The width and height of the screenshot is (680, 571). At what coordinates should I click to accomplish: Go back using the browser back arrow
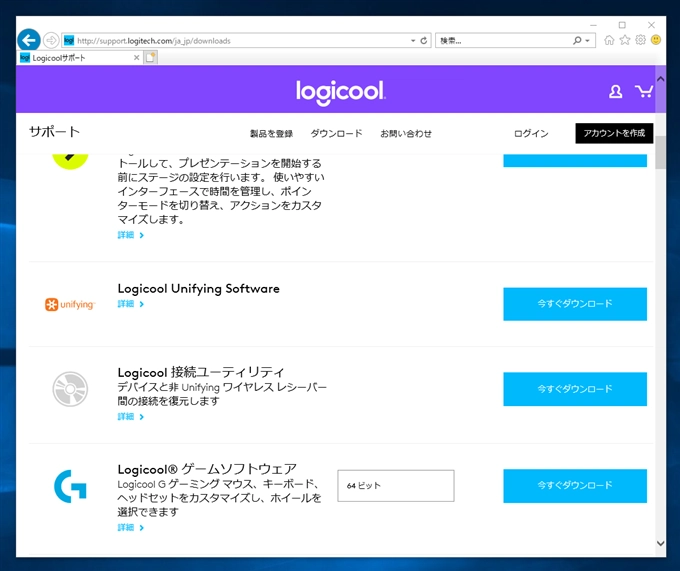coord(29,40)
